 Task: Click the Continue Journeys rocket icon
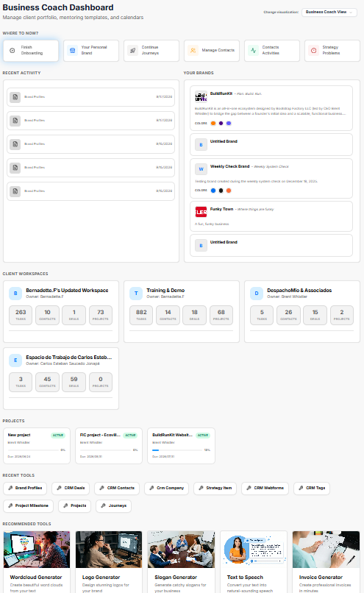click(132, 50)
